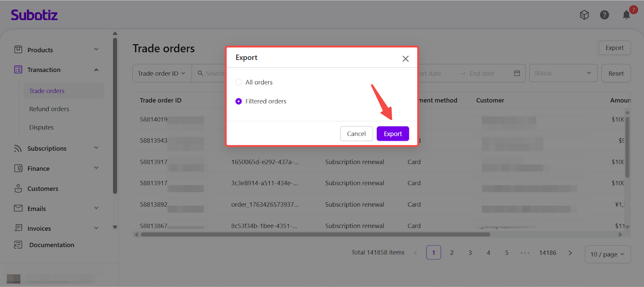
Task: Expand the Products sidebar section
Action: [96, 49]
